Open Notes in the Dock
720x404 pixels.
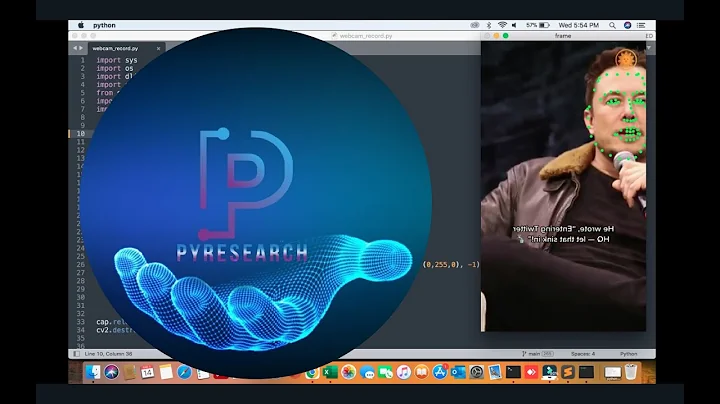(166, 372)
